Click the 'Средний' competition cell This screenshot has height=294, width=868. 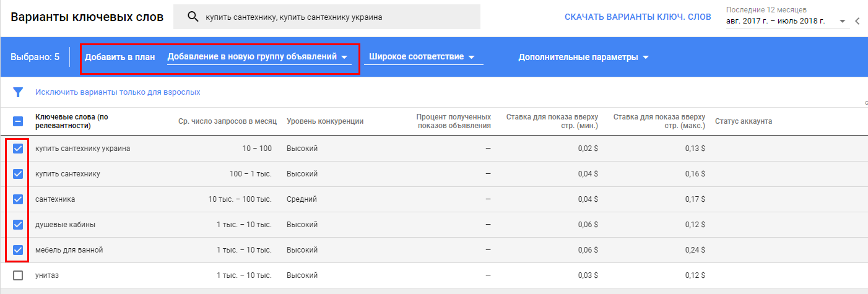tap(302, 199)
